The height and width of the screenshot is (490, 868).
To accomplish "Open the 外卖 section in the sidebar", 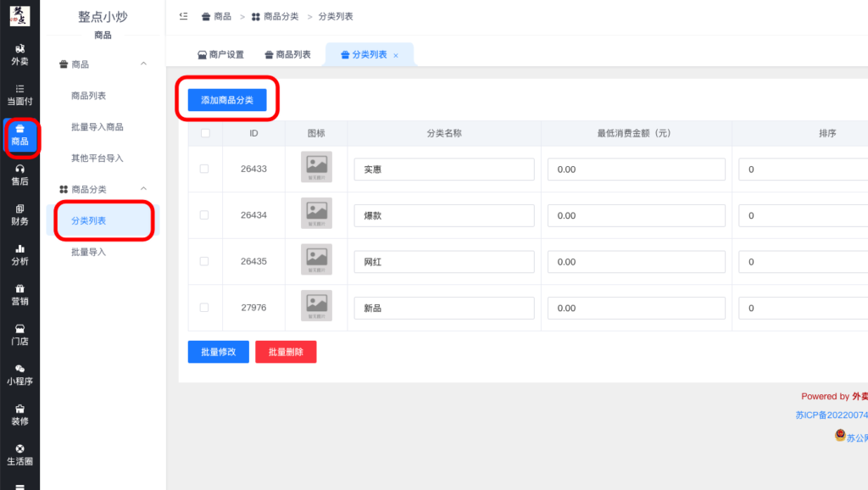I will click(x=19, y=56).
